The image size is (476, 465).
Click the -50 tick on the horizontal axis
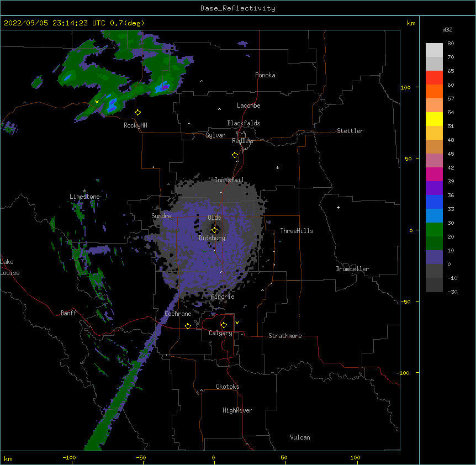pyautogui.click(x=141, y=457)
